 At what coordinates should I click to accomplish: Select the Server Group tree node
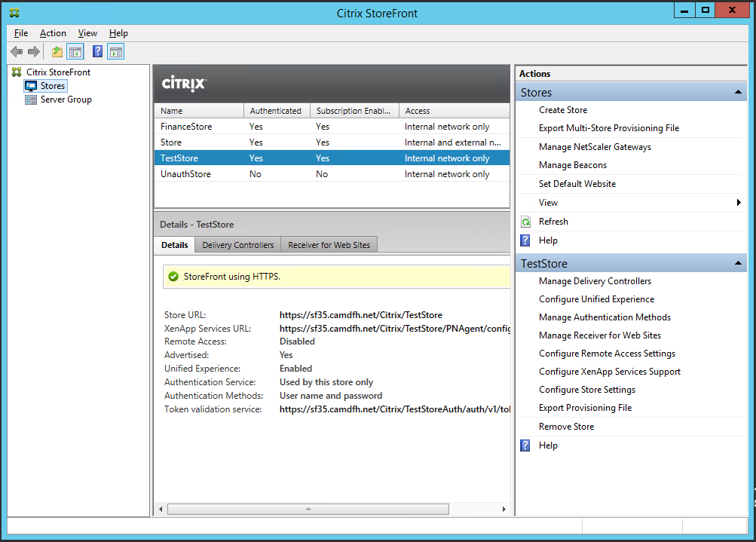click(66, 100)
